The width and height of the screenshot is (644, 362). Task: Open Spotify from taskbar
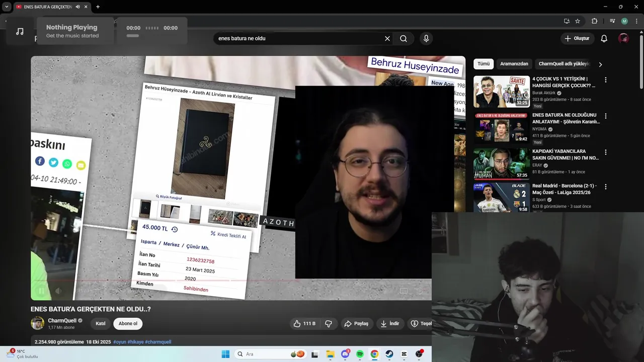click(360, 354)
